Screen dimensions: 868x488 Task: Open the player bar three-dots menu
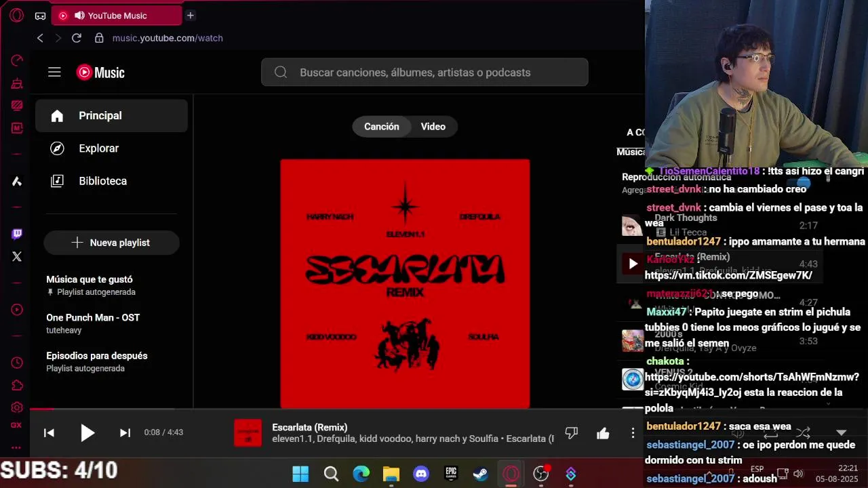tap(633, 432)
